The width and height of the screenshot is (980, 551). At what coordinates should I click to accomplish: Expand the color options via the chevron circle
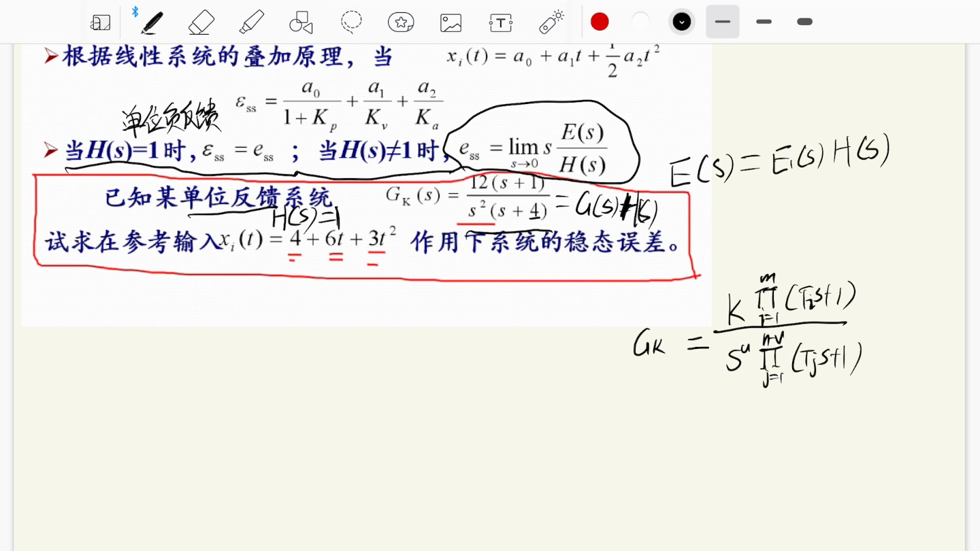681,21
